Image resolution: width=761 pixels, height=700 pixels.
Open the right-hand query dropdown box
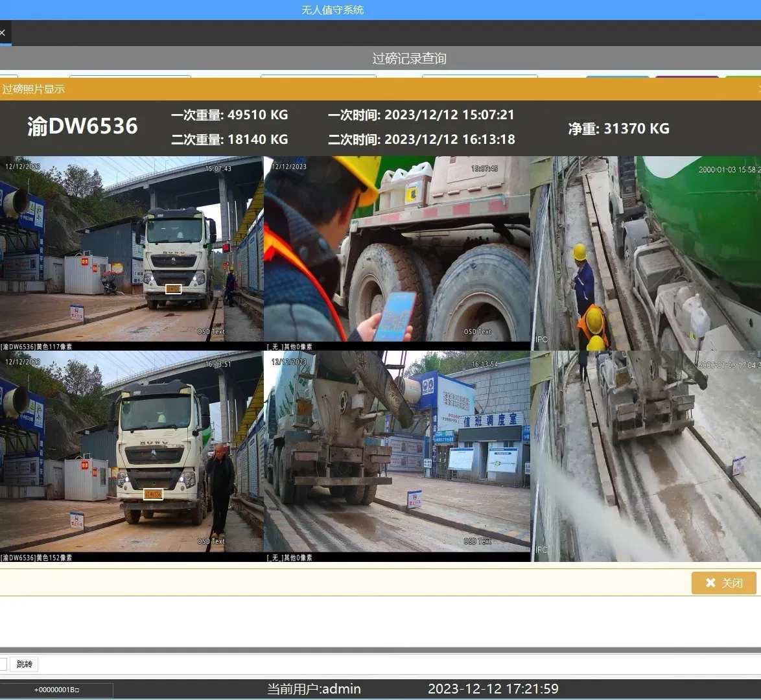(x=480, y=76)
